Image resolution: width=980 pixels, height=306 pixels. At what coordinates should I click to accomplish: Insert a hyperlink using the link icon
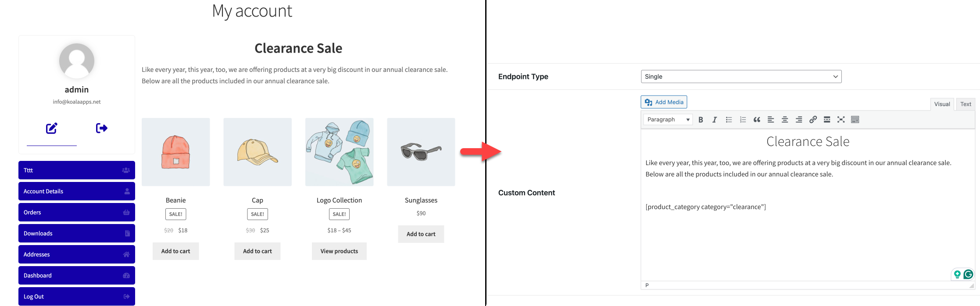(813, 119)
